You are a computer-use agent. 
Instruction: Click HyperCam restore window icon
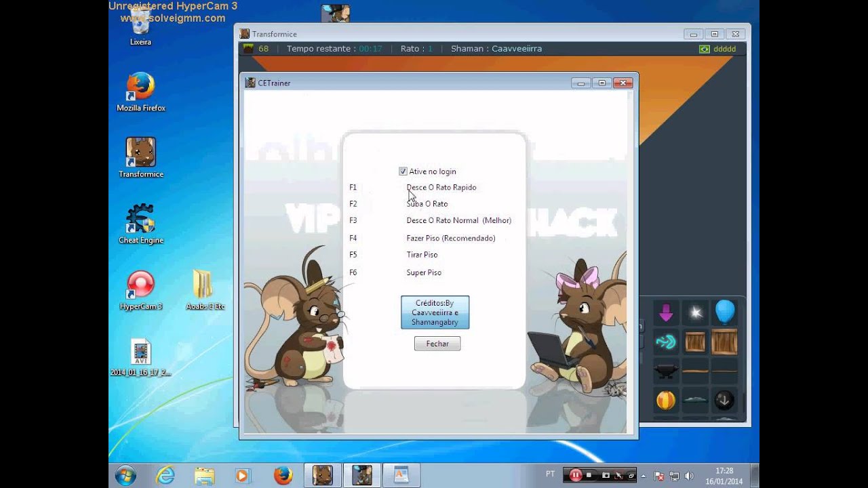point(631,475)
